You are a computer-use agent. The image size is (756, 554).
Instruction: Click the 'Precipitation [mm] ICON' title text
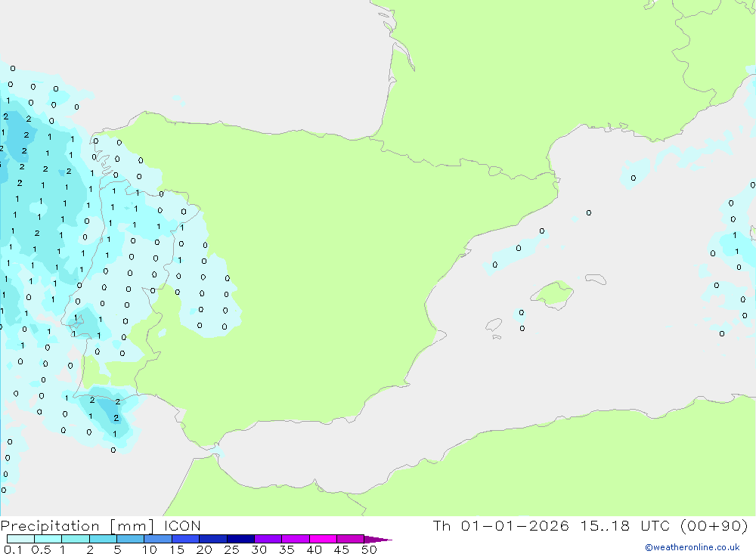pos(101,525)
